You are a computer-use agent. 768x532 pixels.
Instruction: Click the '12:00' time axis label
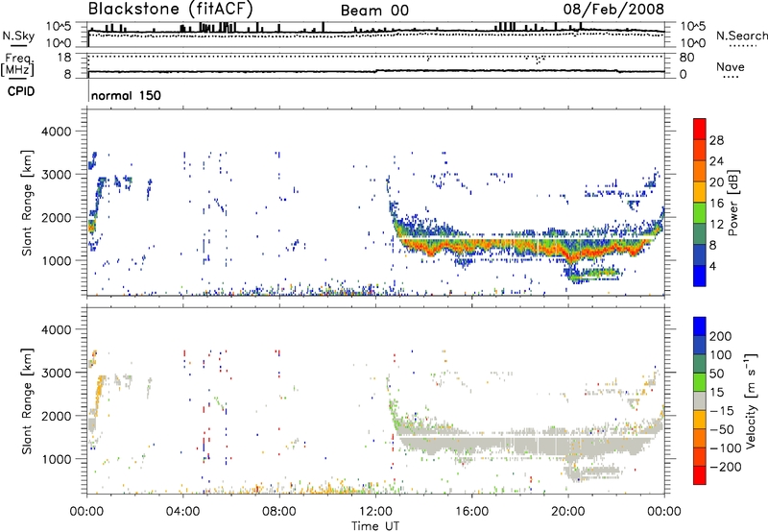[x=375, y=512]
